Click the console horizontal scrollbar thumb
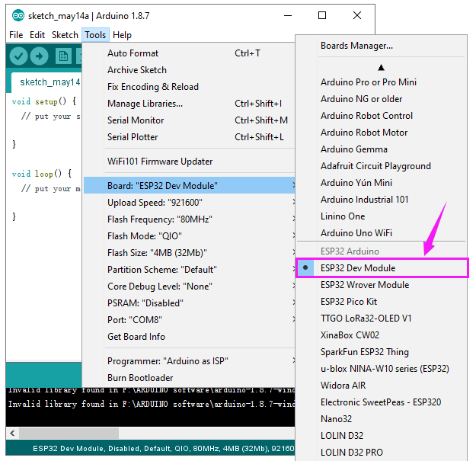The width and height of the screenshot is (476, 461). (69, 433)
